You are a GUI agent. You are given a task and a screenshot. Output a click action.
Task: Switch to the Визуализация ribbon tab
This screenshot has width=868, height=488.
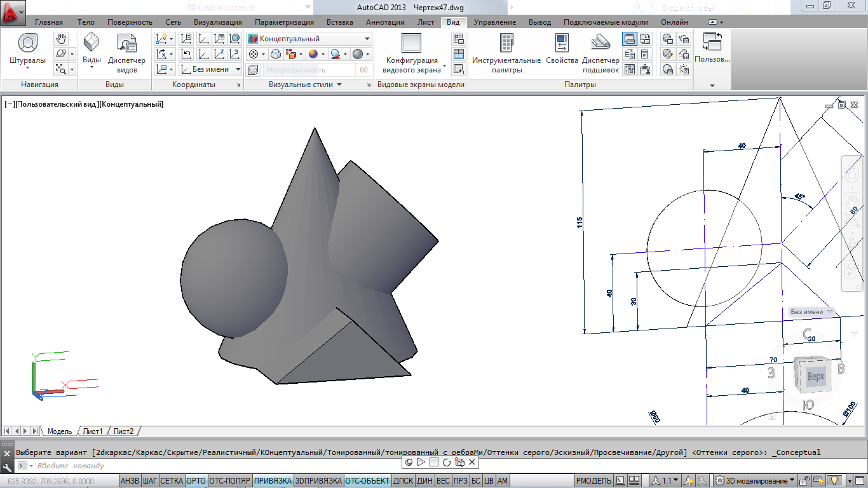(x=217, y=22)
